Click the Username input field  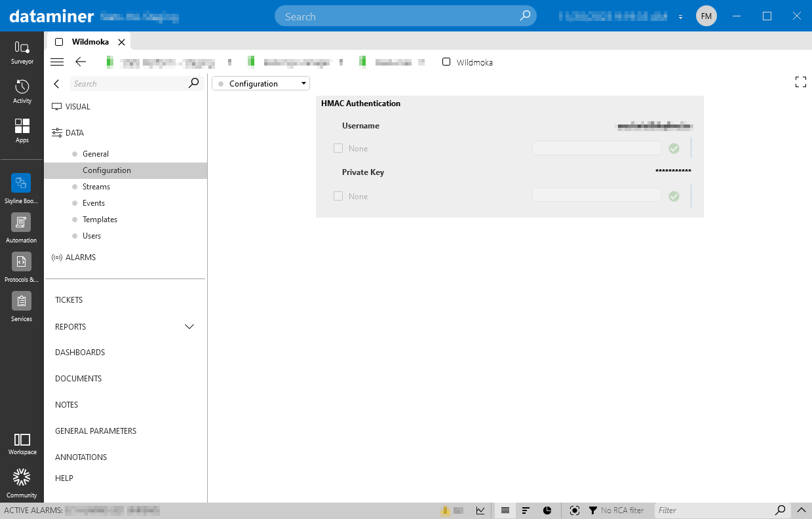pos(596,148)
